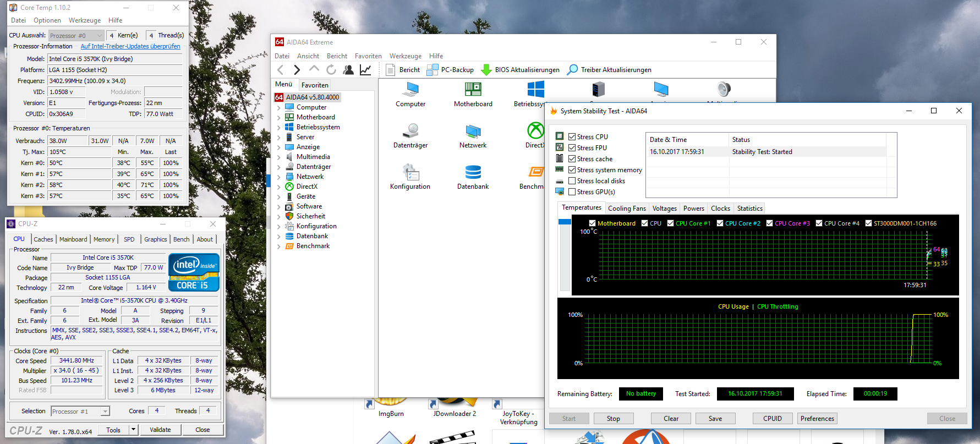Click Save button in stability test
The height and width of the screenshot is (444, 980).
coord(715,419)
